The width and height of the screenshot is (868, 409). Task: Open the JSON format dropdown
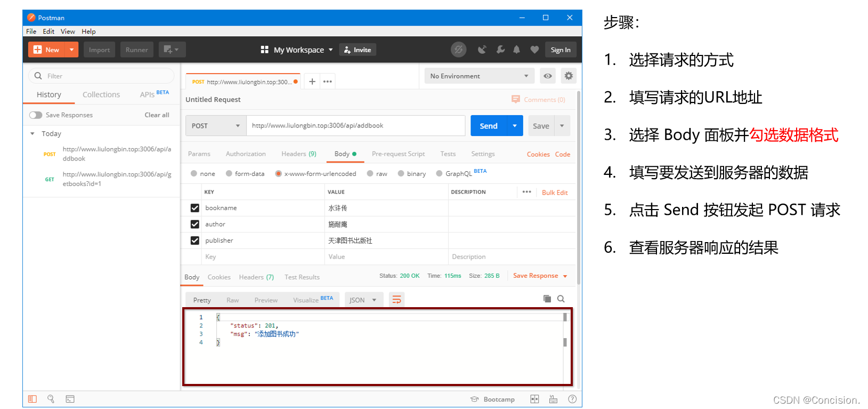363,300
